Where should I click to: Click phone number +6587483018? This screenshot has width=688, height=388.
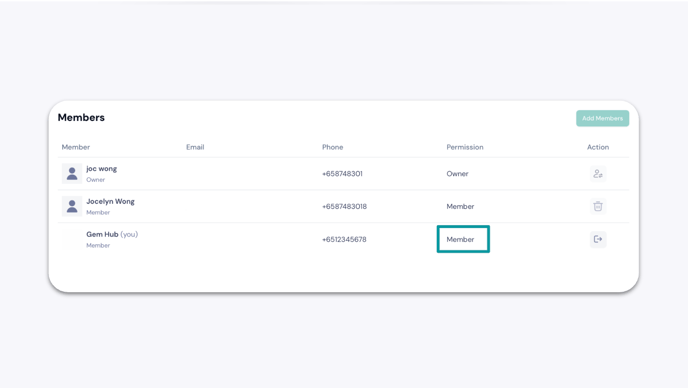coord(344,206)
